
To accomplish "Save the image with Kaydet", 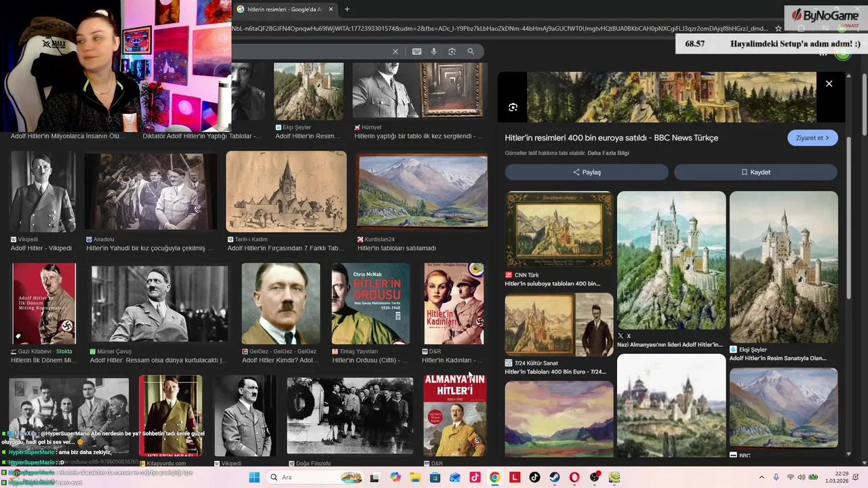I will pos(755,172).
